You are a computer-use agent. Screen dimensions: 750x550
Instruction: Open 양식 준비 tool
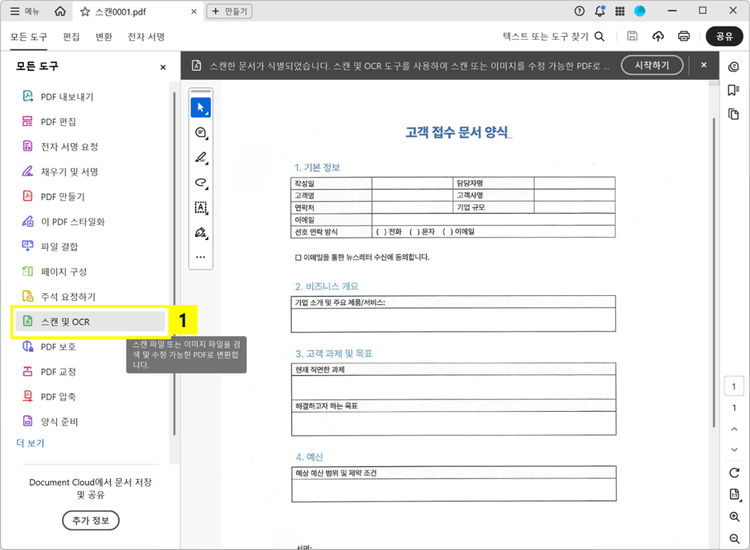(90, 421)
